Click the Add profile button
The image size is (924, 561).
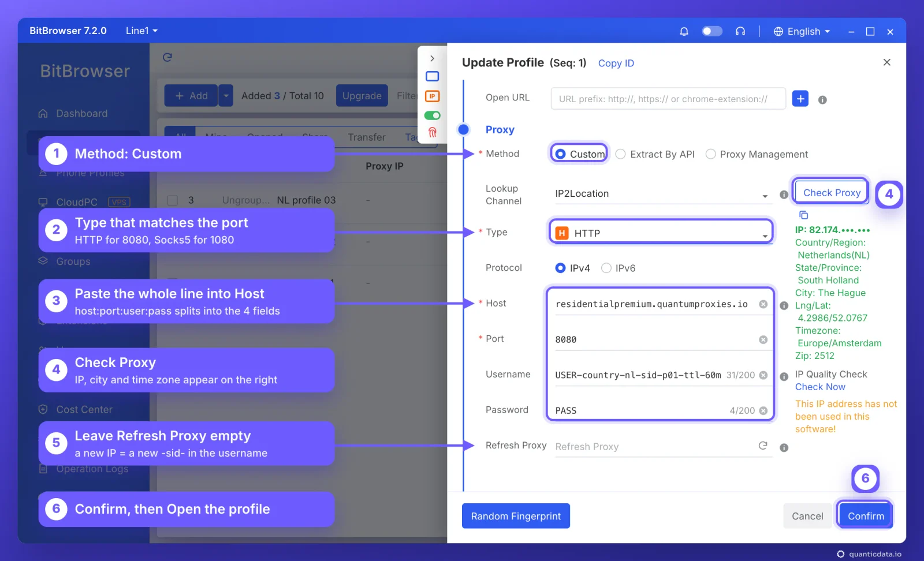(x=191, y=96)
